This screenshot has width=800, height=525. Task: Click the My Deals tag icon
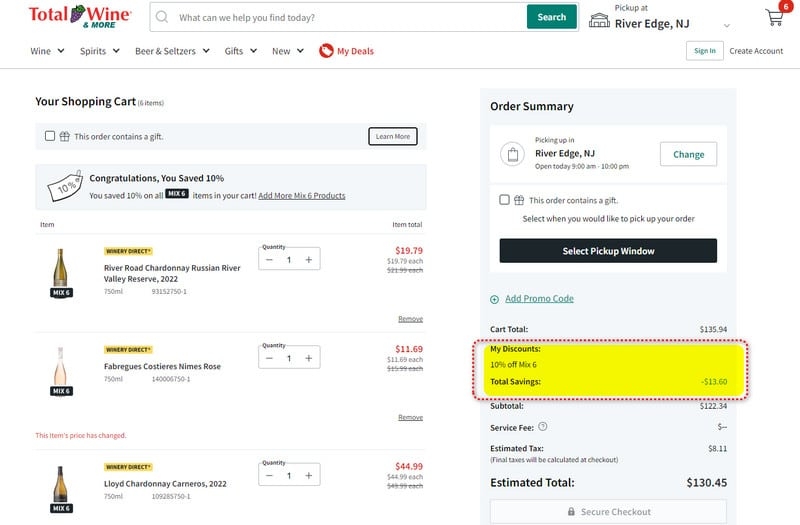click(326, 51)
